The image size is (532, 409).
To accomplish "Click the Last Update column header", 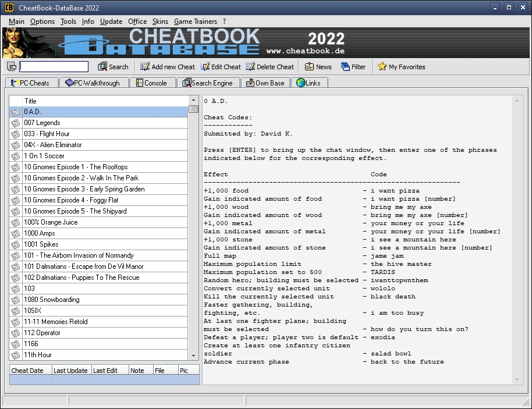I will (x=72, y=371).
